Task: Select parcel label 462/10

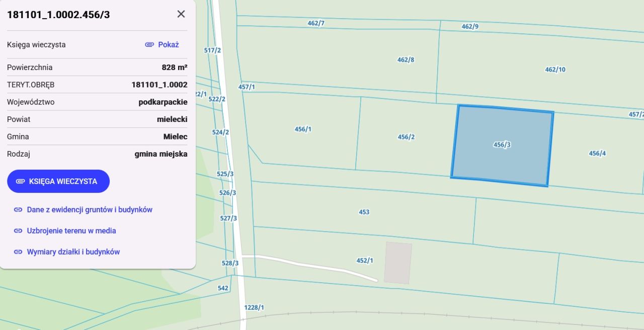Action: (555, 70)
